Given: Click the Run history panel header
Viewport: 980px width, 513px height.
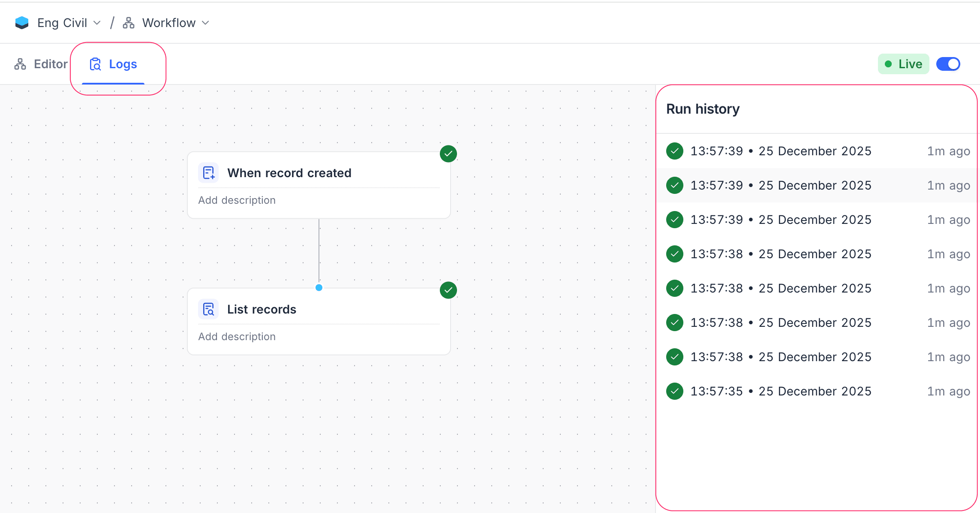Looking at the screenshot, I should point(703,109).
